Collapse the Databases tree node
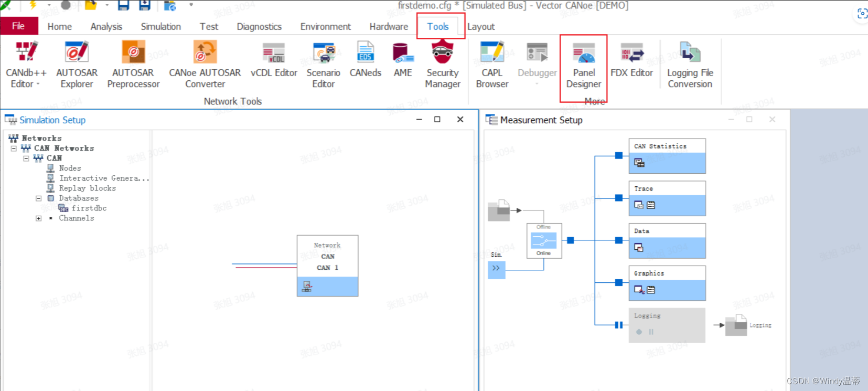Viewport: 868px width, 391px height. point(38,198)
